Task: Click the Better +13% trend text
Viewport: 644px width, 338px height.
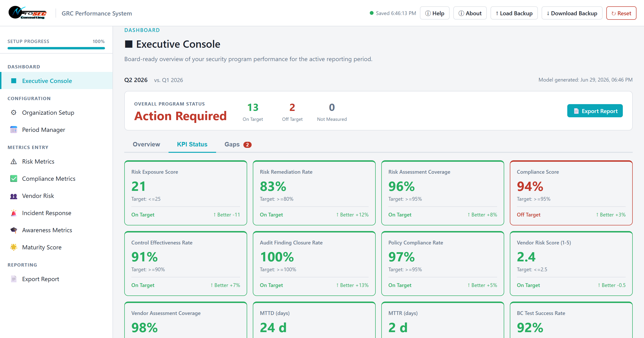Action: 352,285
